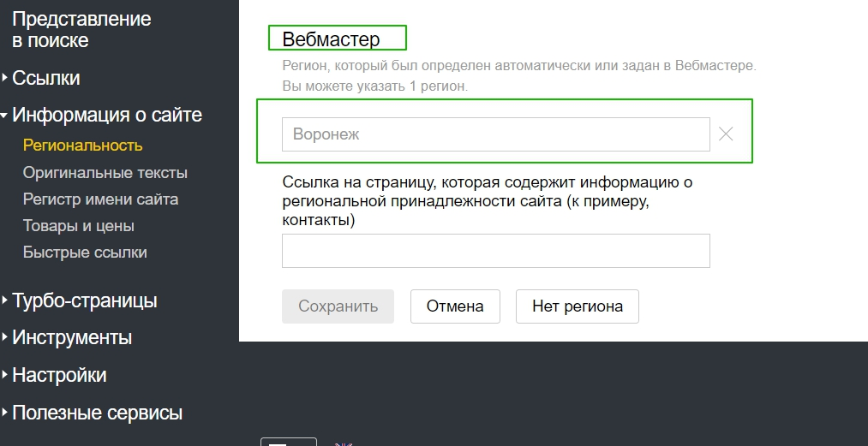Expand the Турбо-страницы section
The image size is (868, 446).
[85, 300]
